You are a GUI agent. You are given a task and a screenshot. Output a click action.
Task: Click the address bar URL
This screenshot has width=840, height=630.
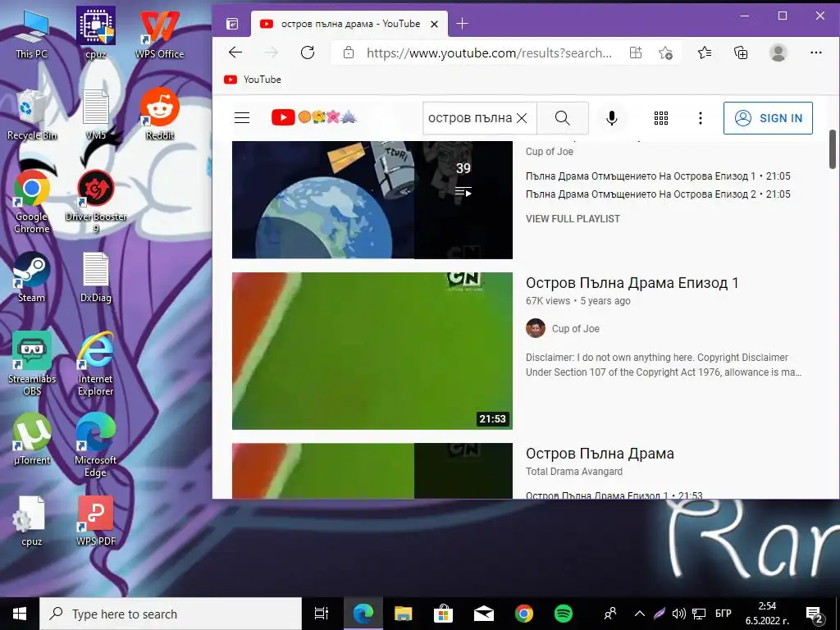pos(489,52)
